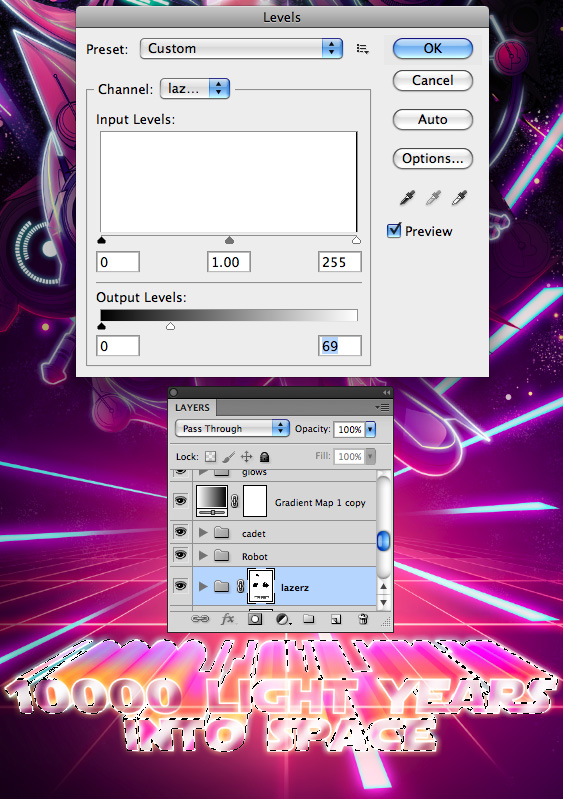Click the create new layer icon

coord(336,619)
